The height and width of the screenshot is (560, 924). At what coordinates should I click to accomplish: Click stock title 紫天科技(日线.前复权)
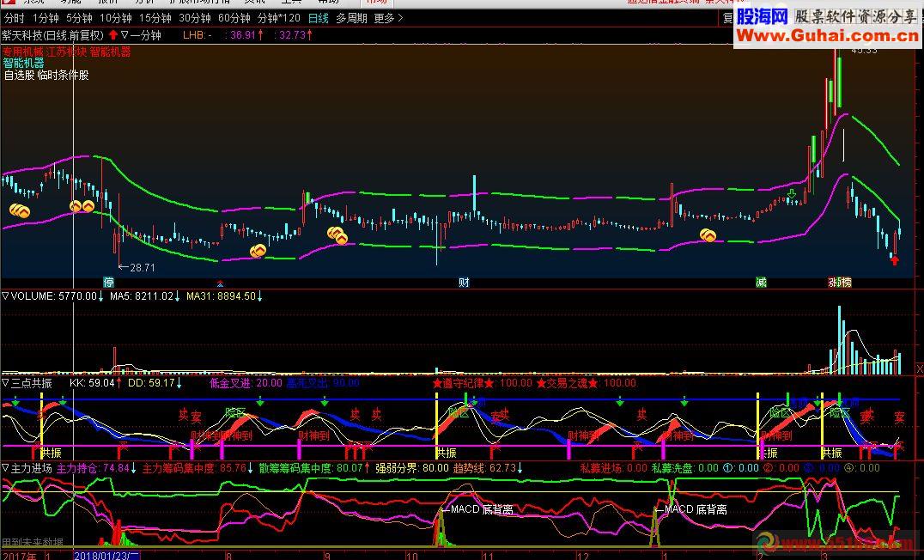53,35
